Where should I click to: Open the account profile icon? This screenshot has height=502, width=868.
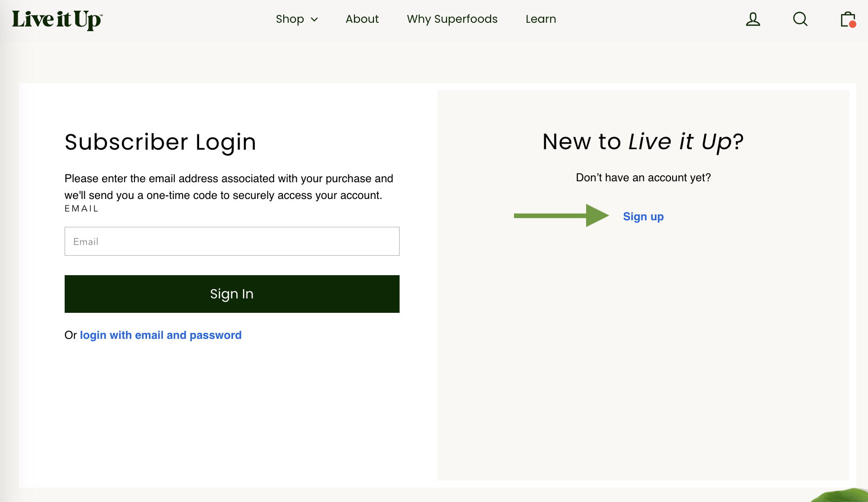pyautogui.click(x=753, y=19)
